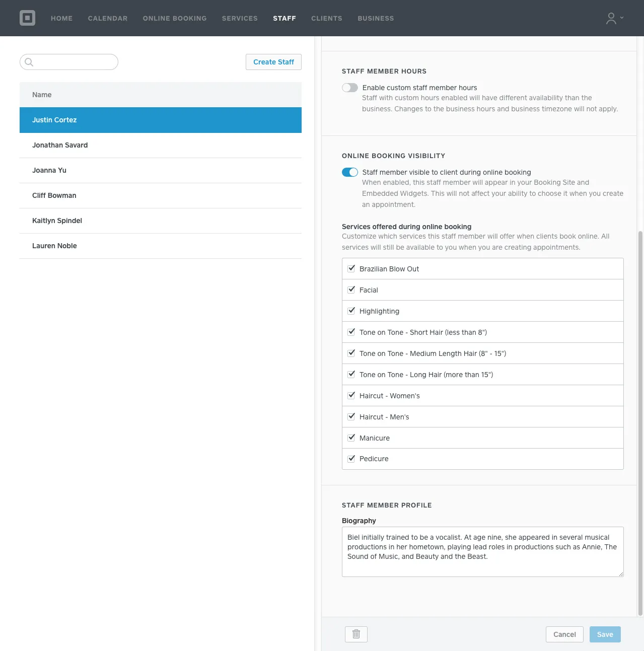Click the Save button

point(605,634)
